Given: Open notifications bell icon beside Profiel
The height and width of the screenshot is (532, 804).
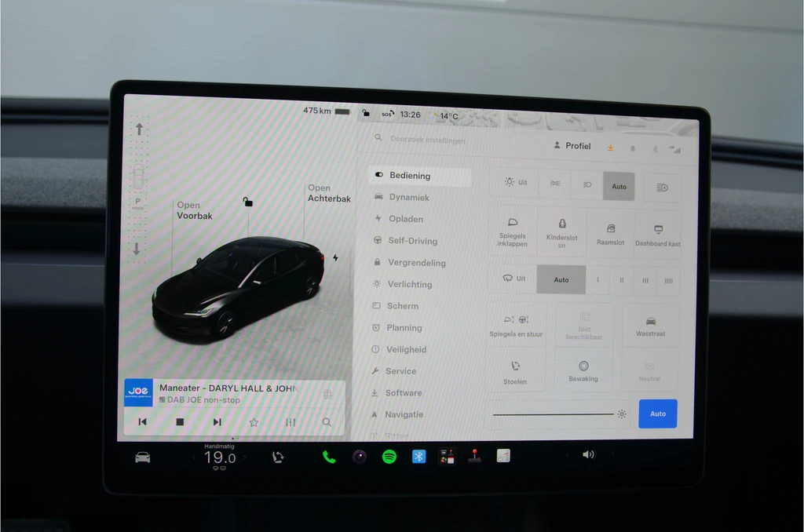Looking at the screenshot, I should click(x=633, y=148).
